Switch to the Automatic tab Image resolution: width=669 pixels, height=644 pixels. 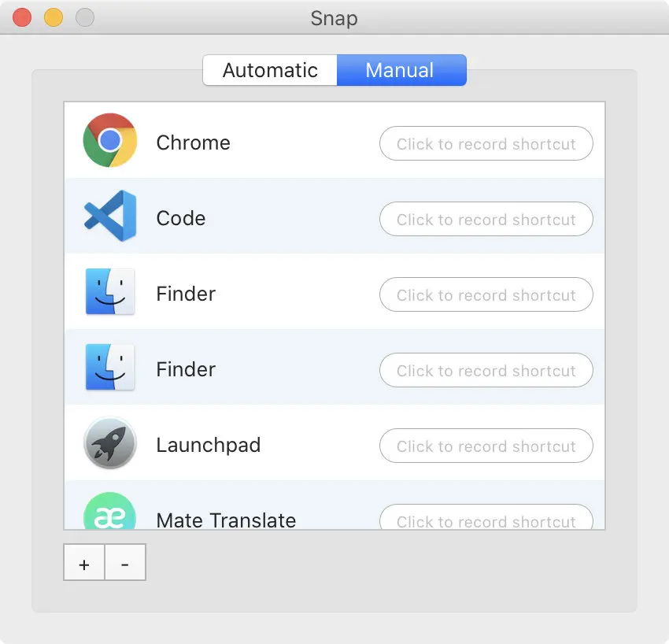coord(270,70)
